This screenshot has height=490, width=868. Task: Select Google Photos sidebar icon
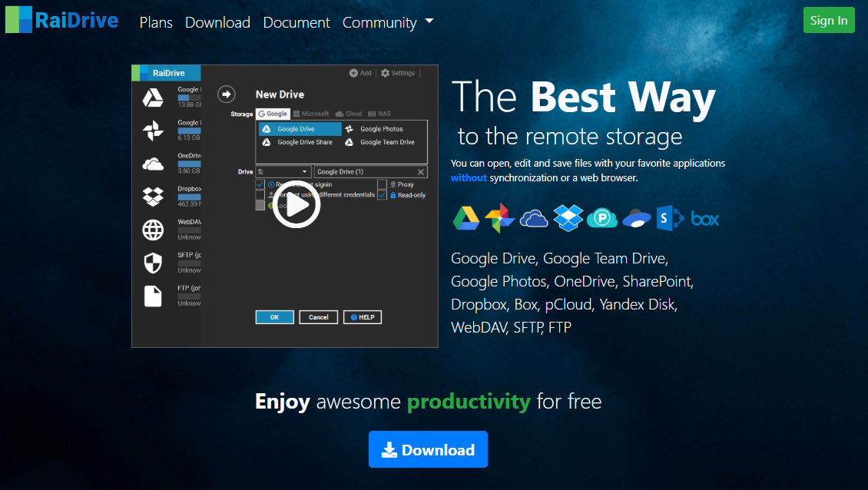(x=153, y=131)
